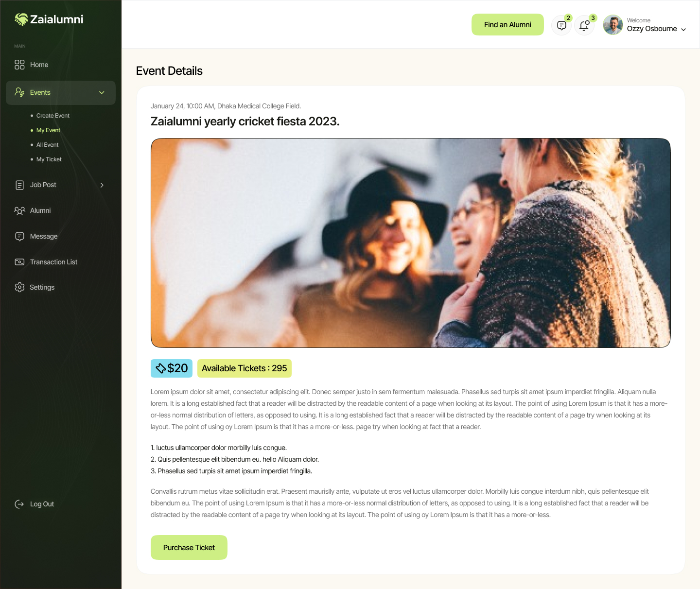Open My Ticket page
Viewport: 700px width, 589px height.
pyautogui.click(x=49, y=159)
